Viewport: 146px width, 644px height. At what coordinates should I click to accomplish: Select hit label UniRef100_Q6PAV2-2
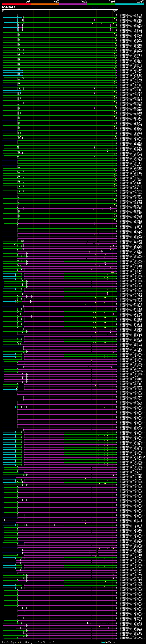click(132, 371)
